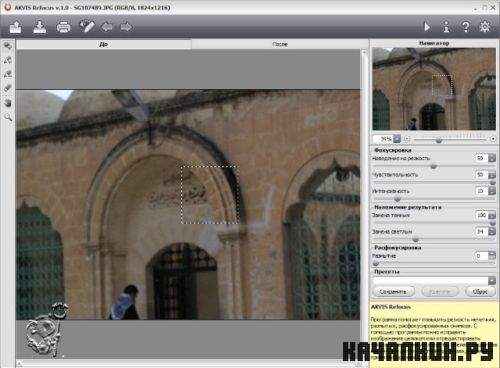Screen dimensions: 500x368
Task: Click the Navigator preview thumbnail
Action: [x=434, y=89]
